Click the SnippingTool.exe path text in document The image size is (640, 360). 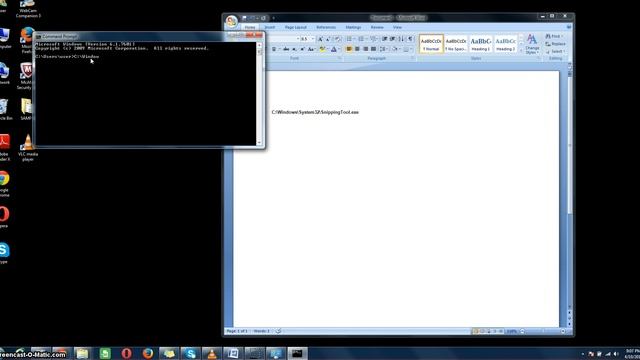tap(315, 112)
